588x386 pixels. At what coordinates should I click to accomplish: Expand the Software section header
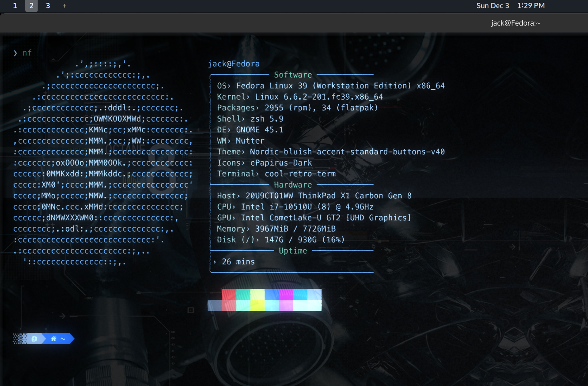(x=293, y=74)
